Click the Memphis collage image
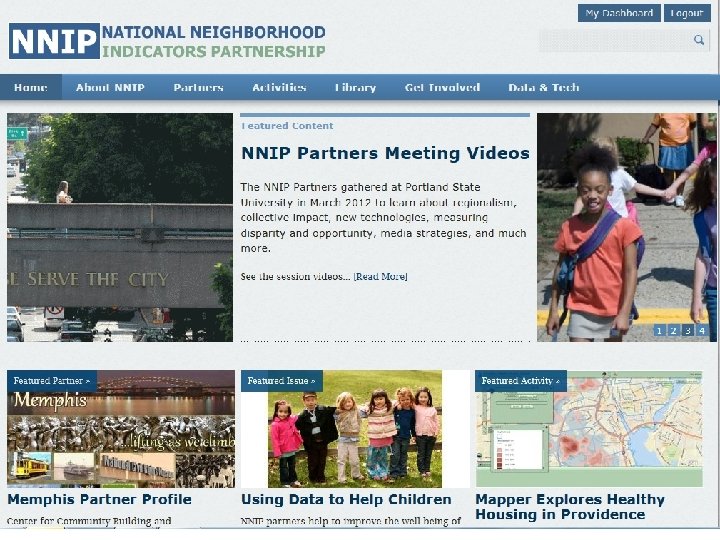 tap(121, 429)
